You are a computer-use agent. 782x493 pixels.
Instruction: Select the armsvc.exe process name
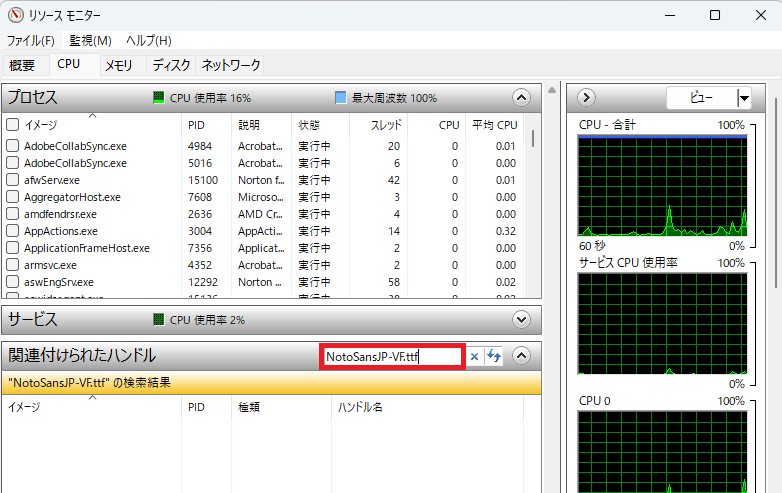50,265
